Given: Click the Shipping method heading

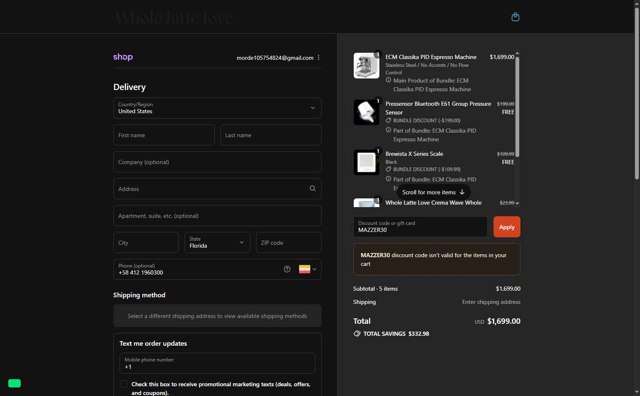Looking at the screenshot, I should point(139,295).
